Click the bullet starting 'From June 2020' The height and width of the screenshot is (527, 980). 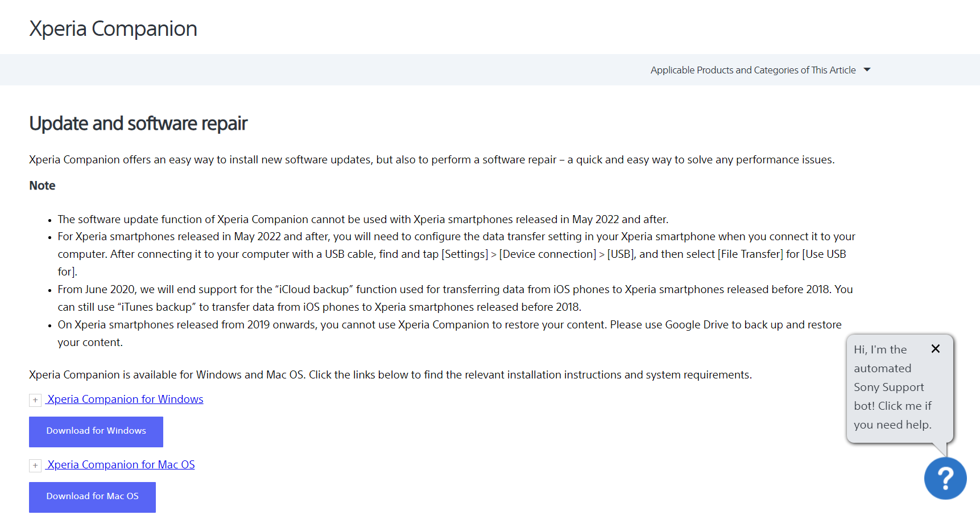point(455,298)
